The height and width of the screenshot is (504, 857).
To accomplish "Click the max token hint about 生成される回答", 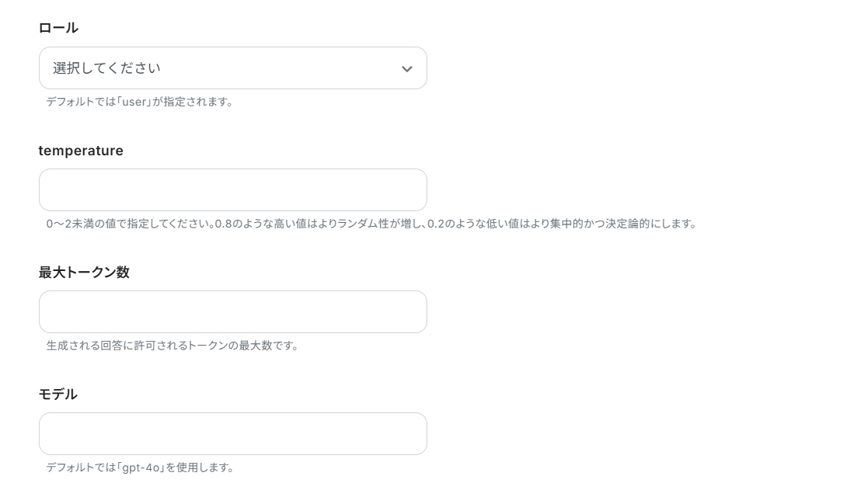I will [172, 346].
